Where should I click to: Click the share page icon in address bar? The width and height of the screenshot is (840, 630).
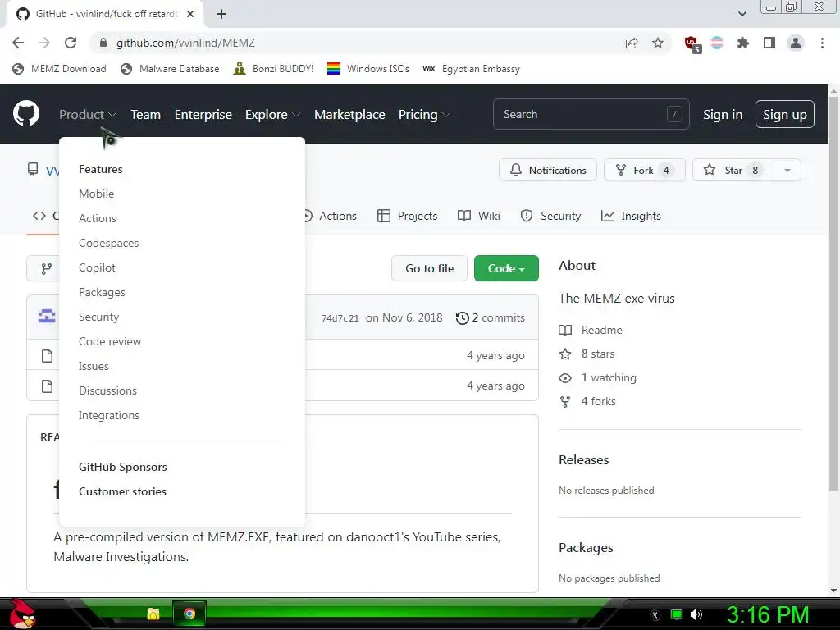click(x=632, y=43)
